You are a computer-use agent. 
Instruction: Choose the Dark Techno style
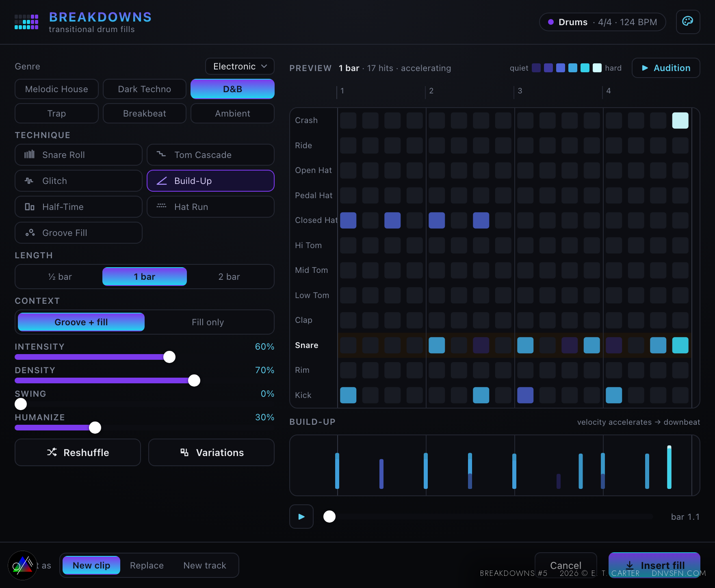pos(145,89)
